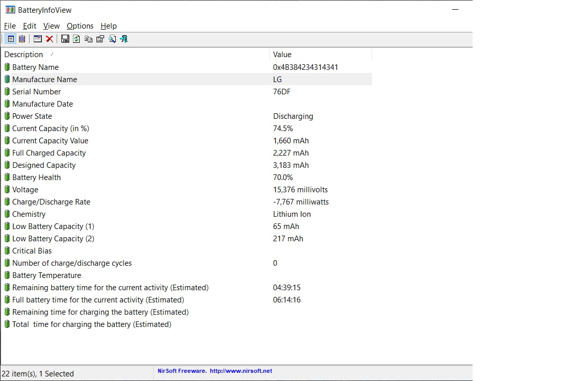Sort by the Value column header
The image size is (588, 381).
tap(321, 55)
